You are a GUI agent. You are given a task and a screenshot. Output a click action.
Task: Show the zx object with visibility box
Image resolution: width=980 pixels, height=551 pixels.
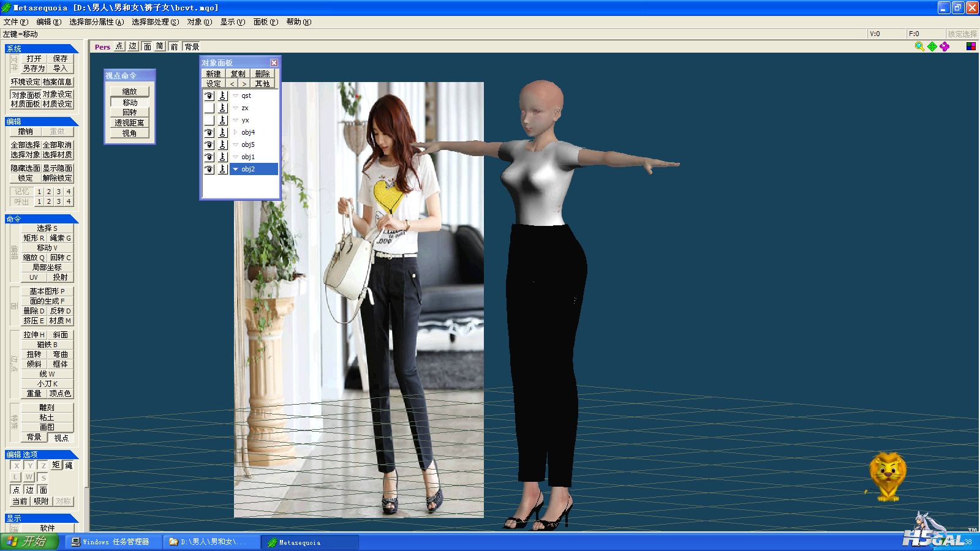[x=209, y=108]
